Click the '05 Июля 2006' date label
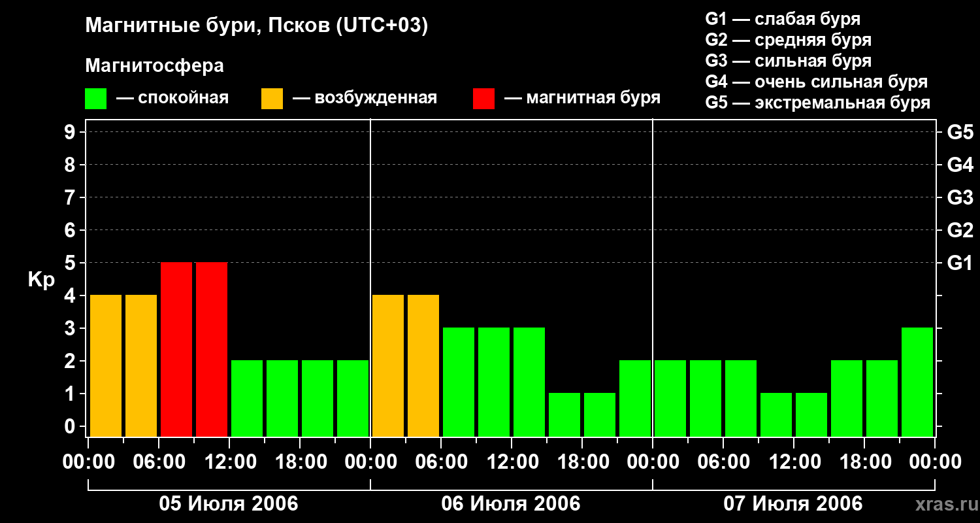The image size is (980, 523). coord(229,504)
